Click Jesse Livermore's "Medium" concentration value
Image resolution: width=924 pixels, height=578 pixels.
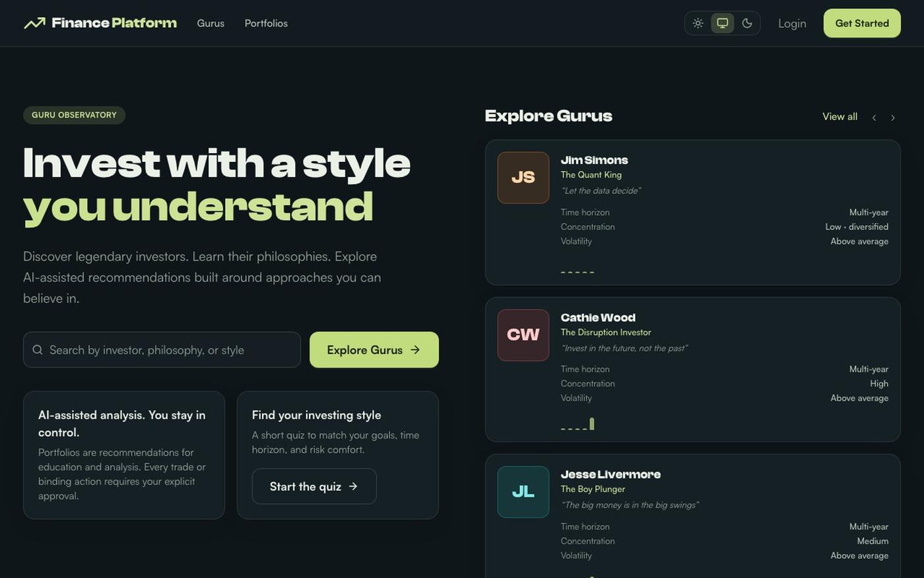point(873,541)
